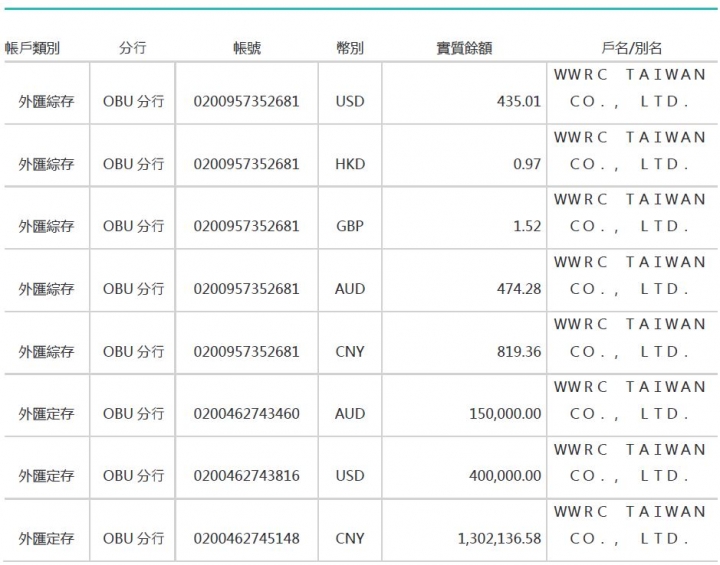This screenshot has width=720, height=565.
Task: Open account number 0200462743816
Action: pos(246,476)
